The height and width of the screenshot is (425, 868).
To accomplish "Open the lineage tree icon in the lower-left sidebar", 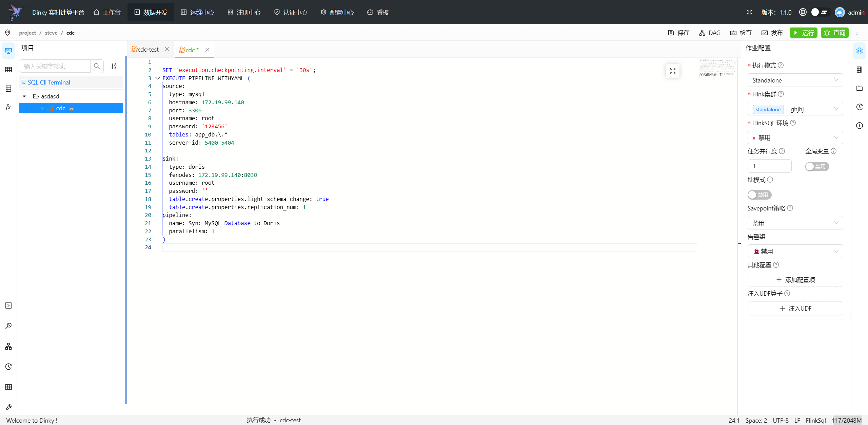I will 8,346.
